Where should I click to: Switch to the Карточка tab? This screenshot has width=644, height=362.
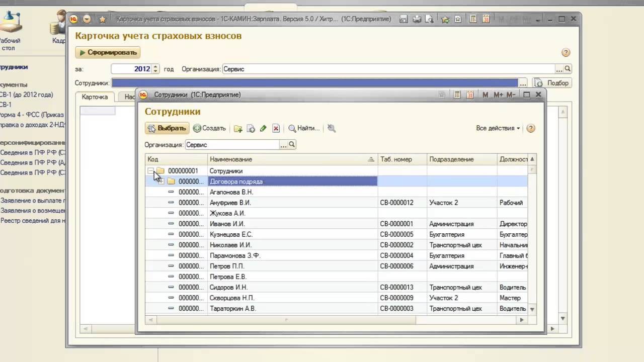[x=95, y=97]
